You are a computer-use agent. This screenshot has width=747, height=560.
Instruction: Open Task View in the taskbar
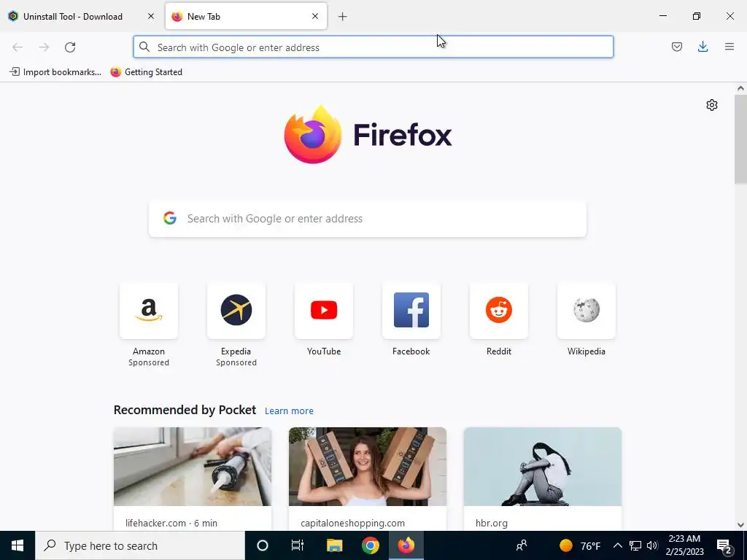298,545
